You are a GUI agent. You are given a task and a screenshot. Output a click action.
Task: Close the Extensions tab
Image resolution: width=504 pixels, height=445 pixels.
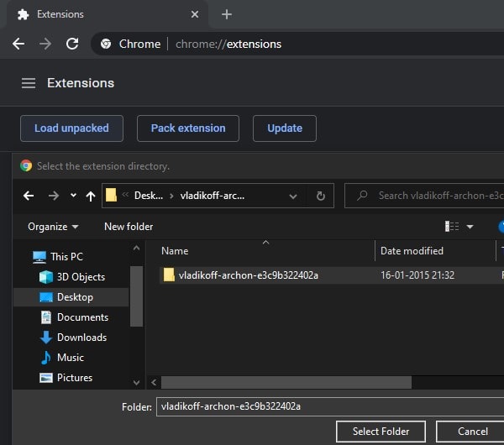point(195,14)
